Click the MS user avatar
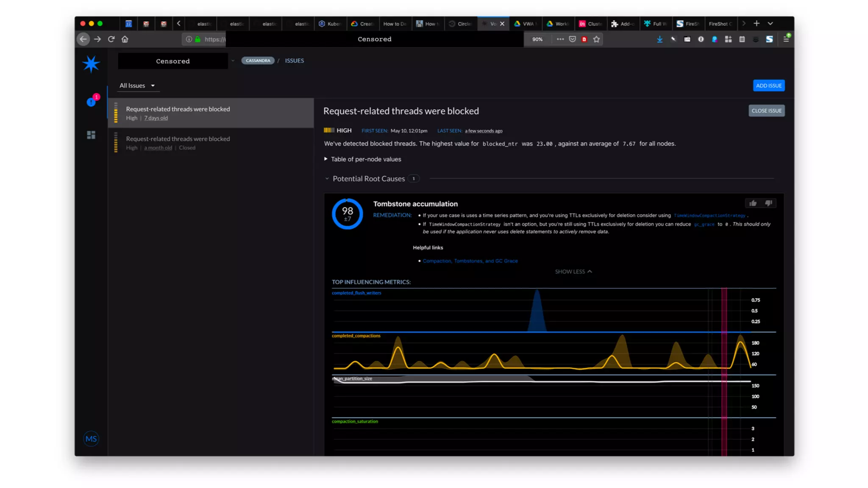Screen dimensions: 868x488 91,439
